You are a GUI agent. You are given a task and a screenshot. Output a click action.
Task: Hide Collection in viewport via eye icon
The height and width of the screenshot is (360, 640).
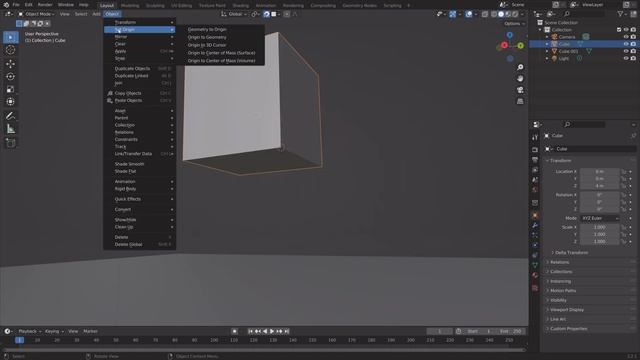click(x=626, y=30)
